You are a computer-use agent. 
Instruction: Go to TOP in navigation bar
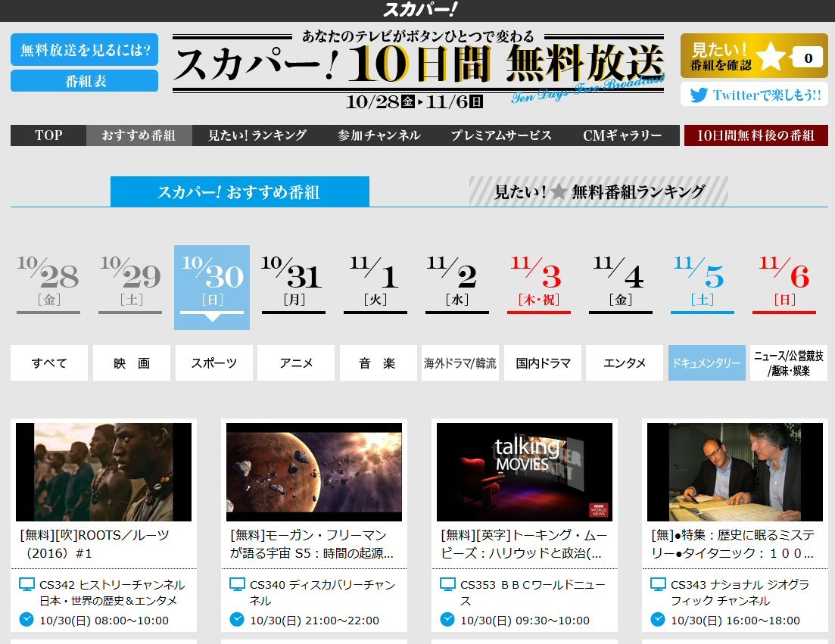click(48, 135)
